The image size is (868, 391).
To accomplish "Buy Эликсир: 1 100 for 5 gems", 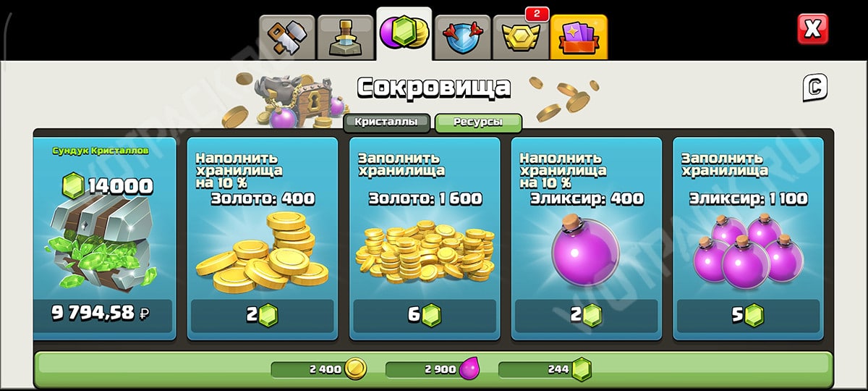I will click(x=749, y=316).
